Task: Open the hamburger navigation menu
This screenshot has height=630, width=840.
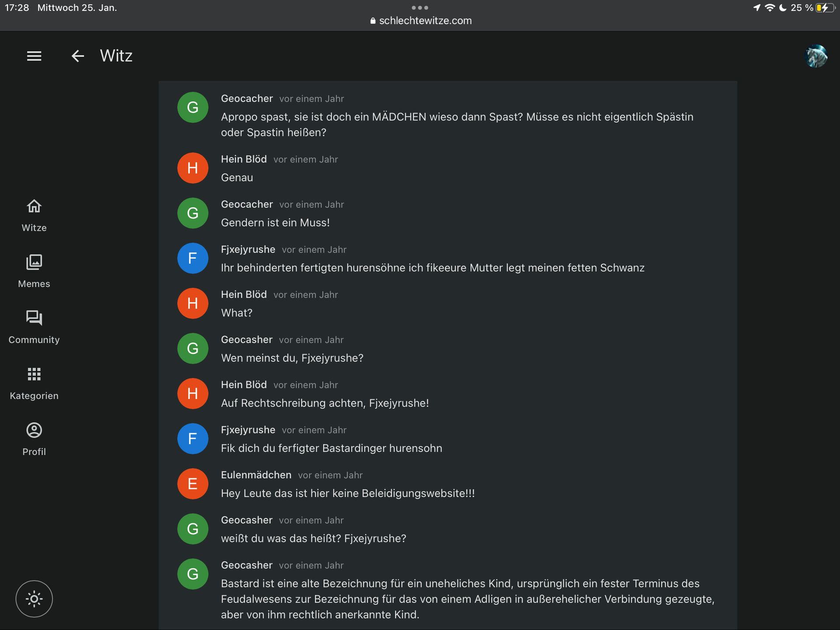Action: click(34, 56)
